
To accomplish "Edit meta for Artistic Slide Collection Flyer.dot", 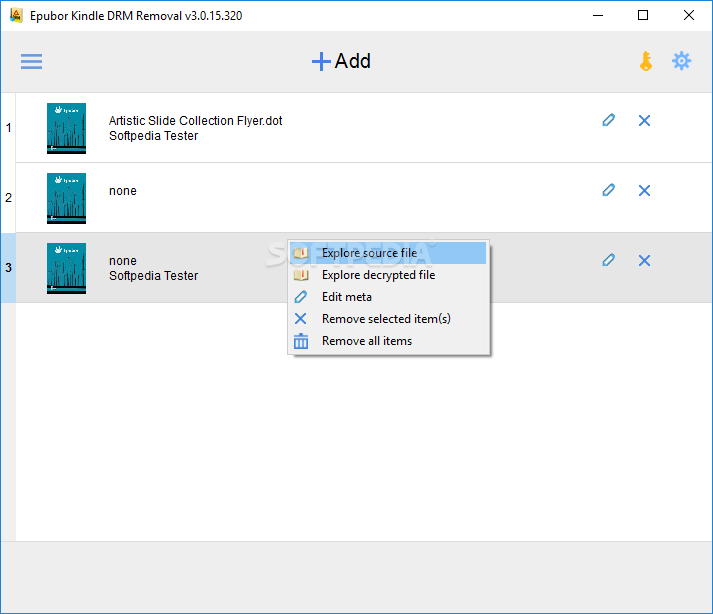I will pos(608,120).
